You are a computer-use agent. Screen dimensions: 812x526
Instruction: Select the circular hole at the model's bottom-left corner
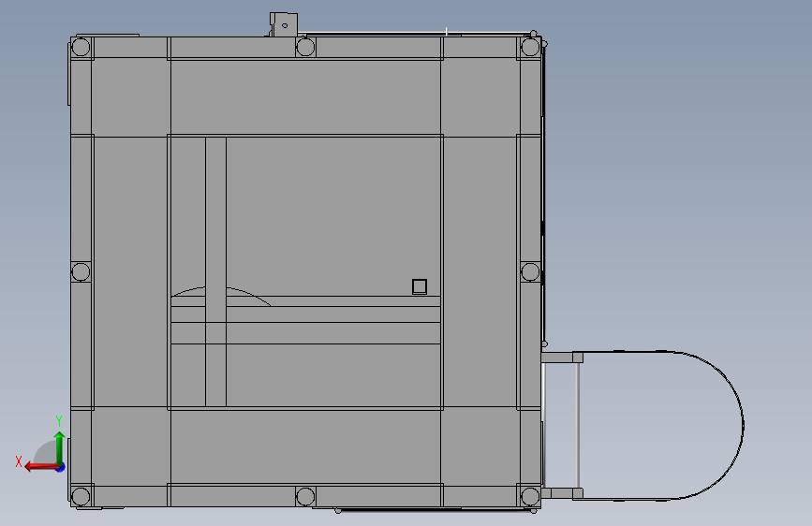point(81,496)
